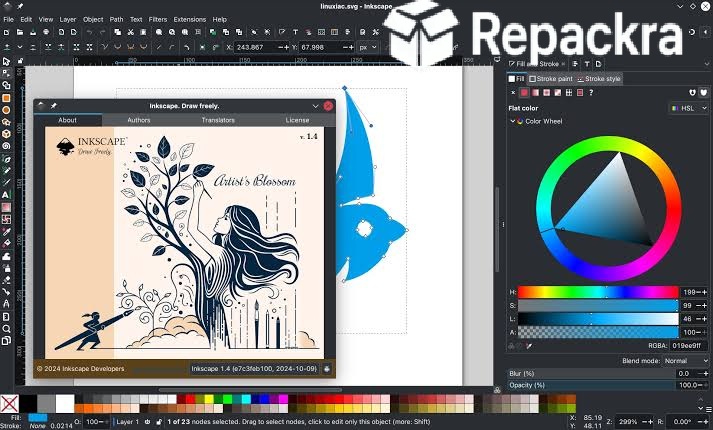Choose Linear gradient paint type
The height and width of the screenshot is (430, 713).
(535, 93)
